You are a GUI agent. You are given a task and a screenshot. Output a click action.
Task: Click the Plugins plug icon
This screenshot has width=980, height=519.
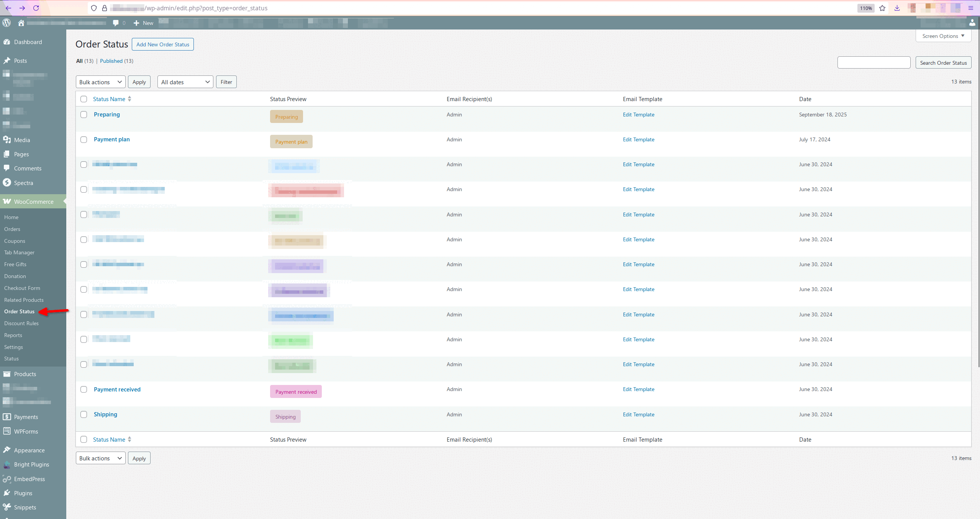(7, 493)
